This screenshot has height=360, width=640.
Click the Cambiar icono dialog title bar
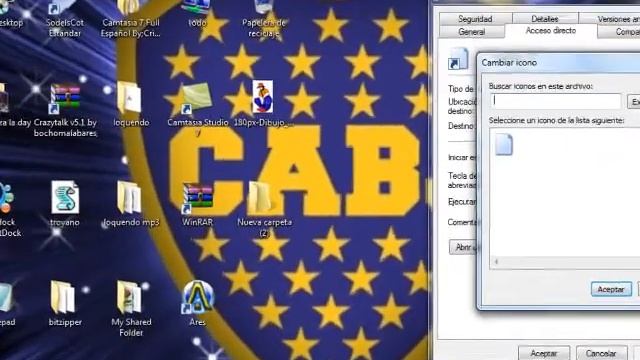coord(559,62)
